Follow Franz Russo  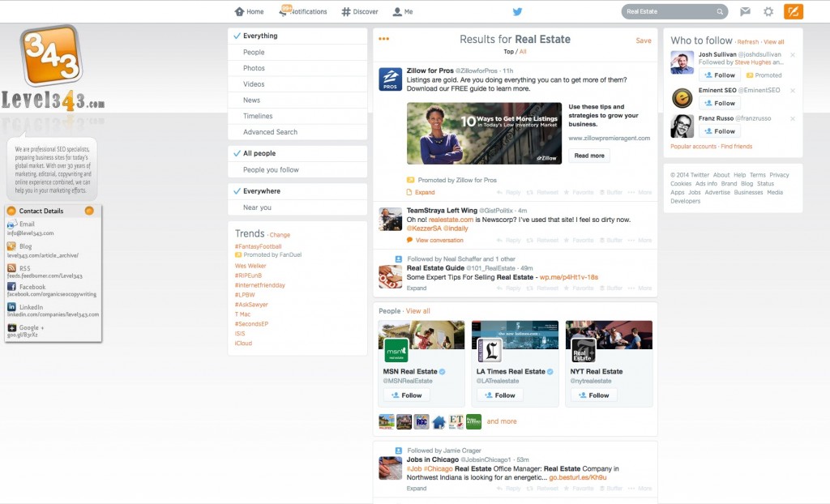720,131
